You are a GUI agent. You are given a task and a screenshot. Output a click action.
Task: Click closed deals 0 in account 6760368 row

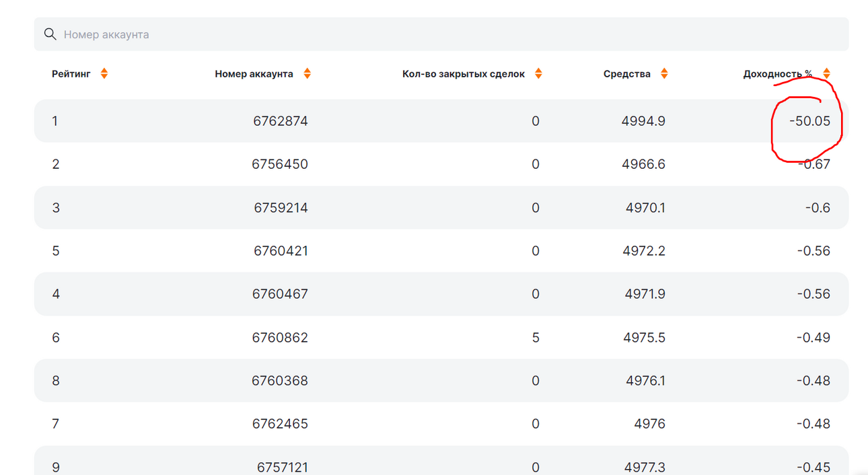coord(536,381)
